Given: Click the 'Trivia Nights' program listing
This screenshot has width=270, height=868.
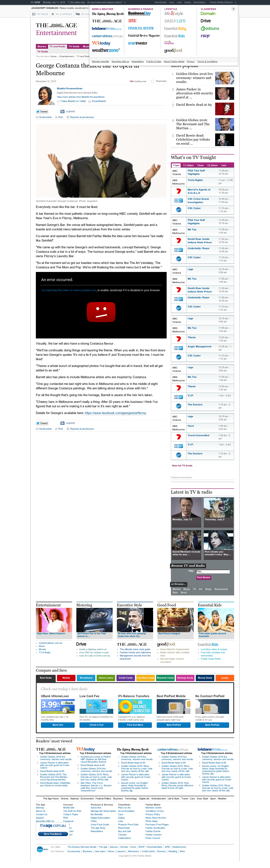Looking at the screenshot, I should pyautogui.click(x=195, y=180).
